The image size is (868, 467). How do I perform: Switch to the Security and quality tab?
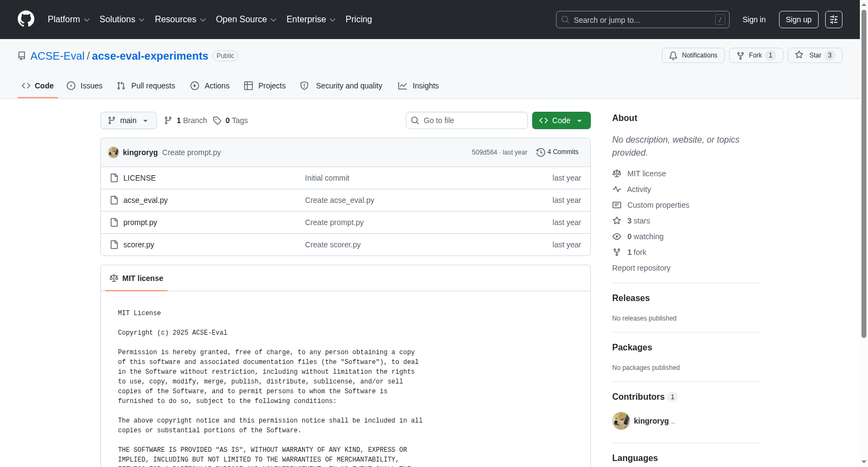(x=341, y=86)
